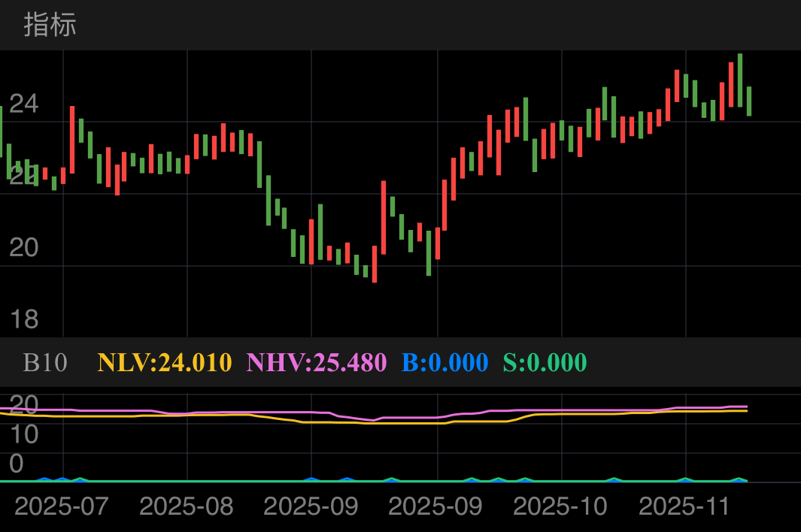This screenshot has width=801, height=532.
Task: Click the price axis label 18
Action: click(x=23, y=319)
